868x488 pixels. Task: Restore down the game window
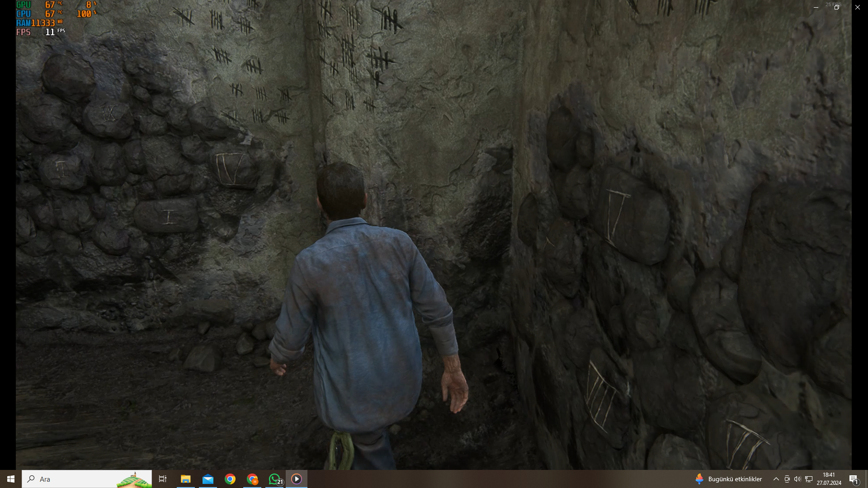(x=837, y=7)
